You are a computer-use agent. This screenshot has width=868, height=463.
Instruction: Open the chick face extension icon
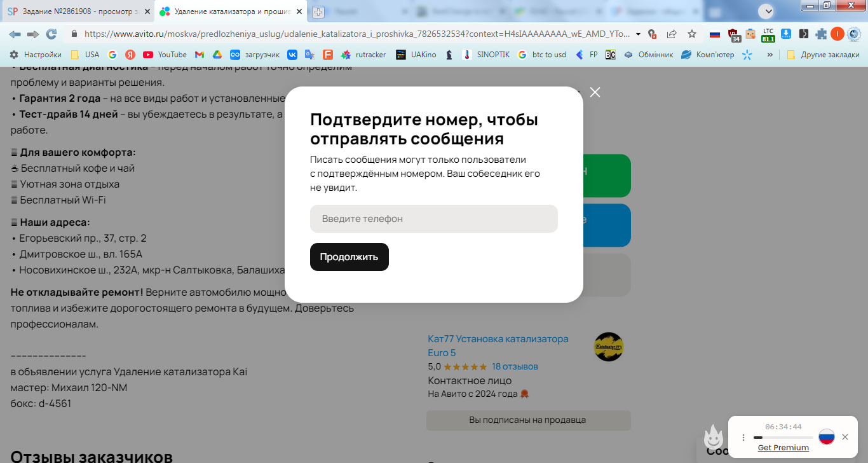point(750,34)
